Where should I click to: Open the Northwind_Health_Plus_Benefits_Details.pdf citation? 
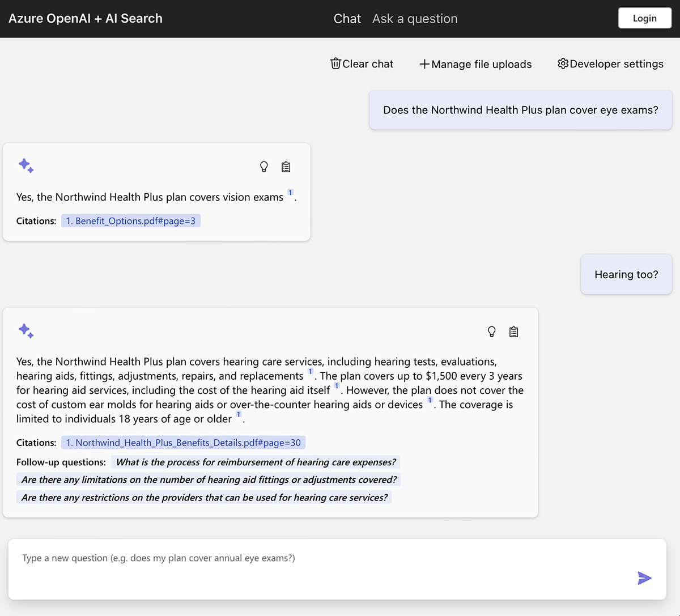click(x=184, y=442)
